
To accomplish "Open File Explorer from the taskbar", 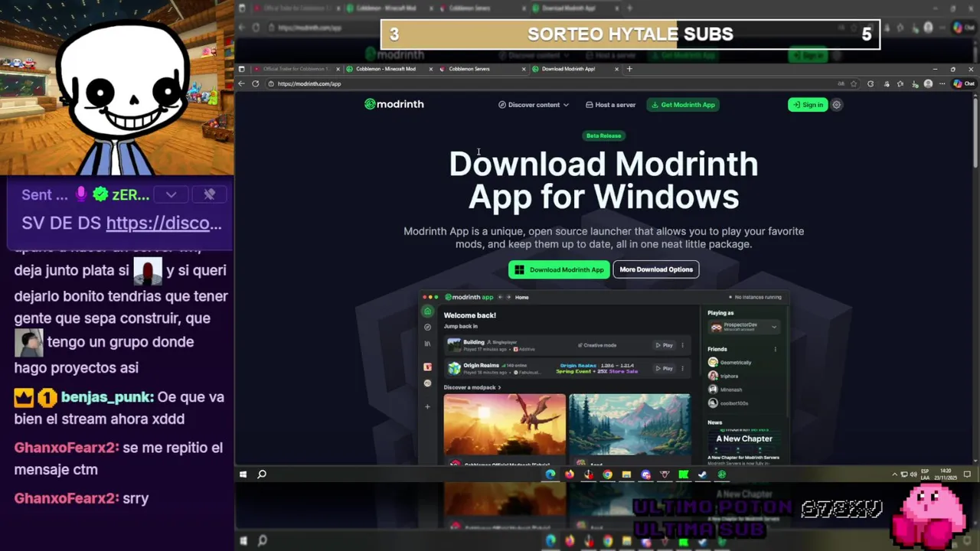I will pos(626,474).
